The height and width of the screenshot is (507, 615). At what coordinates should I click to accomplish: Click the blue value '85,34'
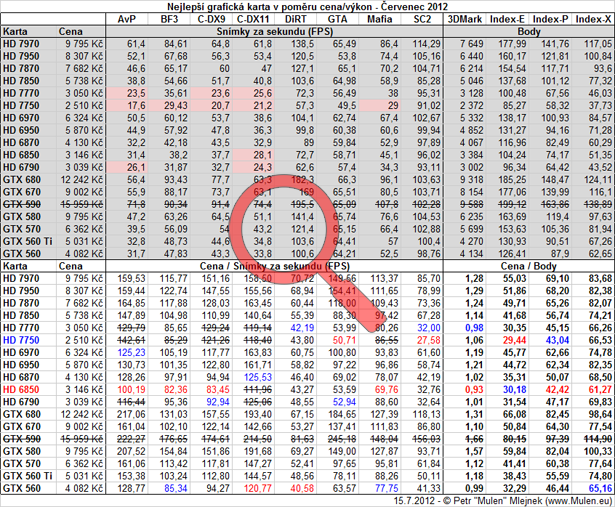click(x=176, y=488)
